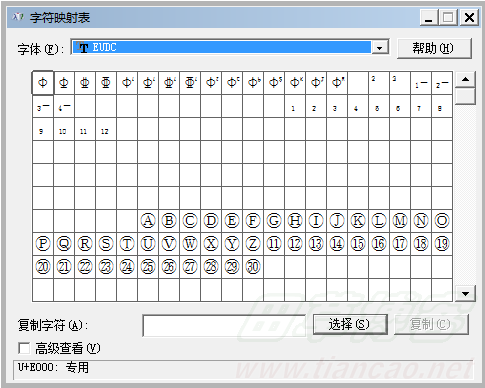Choose circled letter G cell
Screen dimensions: 485x388
[274, 221]
